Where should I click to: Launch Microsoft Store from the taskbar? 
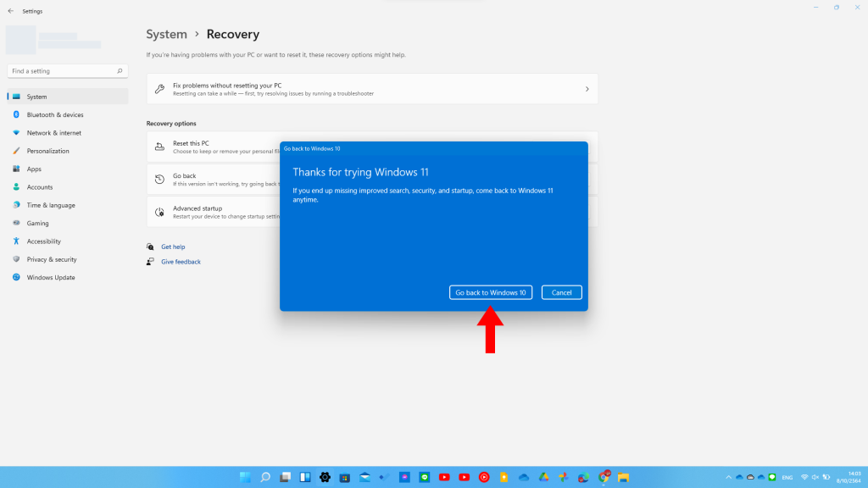[345, 477]
